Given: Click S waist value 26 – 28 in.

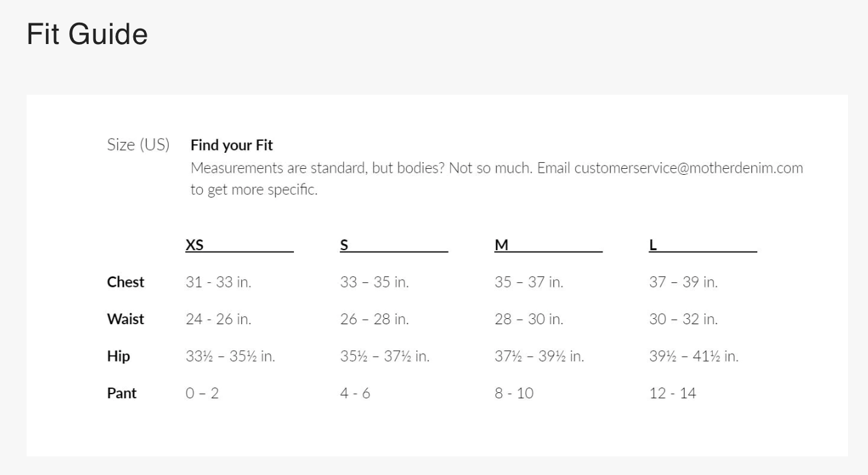Looking at the screenshot, I should (x=375, y=320).
